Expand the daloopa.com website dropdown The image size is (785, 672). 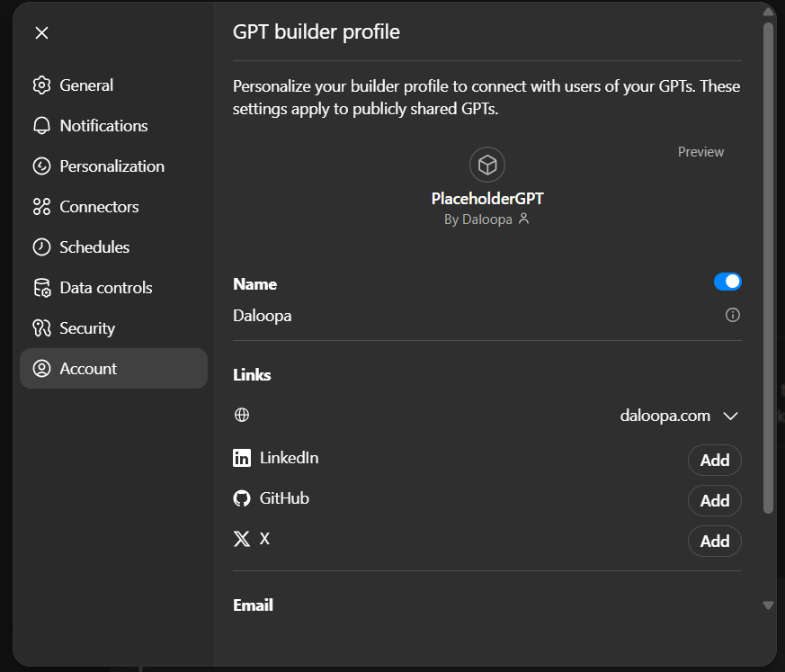point(730,416)
